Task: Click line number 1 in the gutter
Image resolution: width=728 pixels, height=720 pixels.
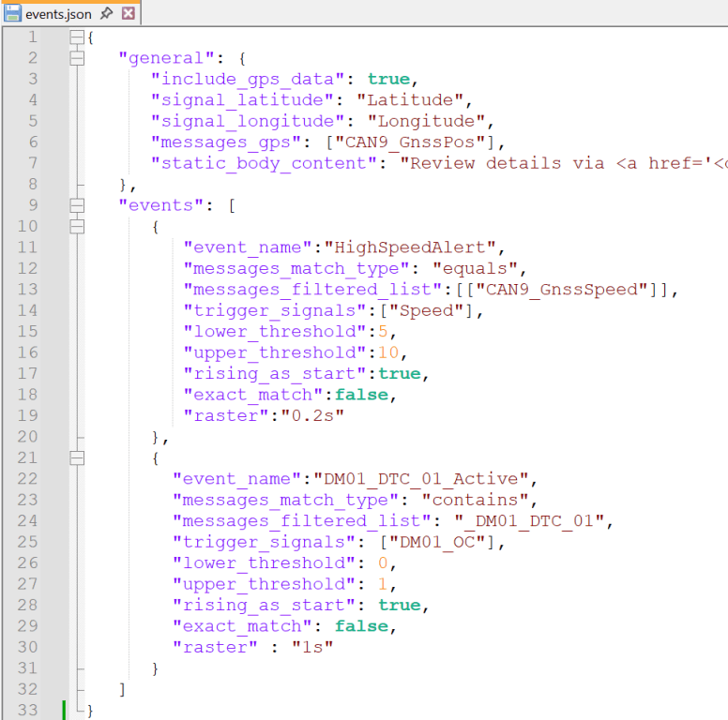Action: [32, 37]
